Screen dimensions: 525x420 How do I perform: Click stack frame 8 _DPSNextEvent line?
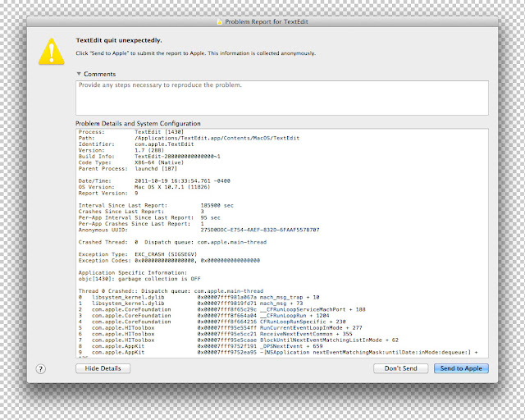pos(200,346)
